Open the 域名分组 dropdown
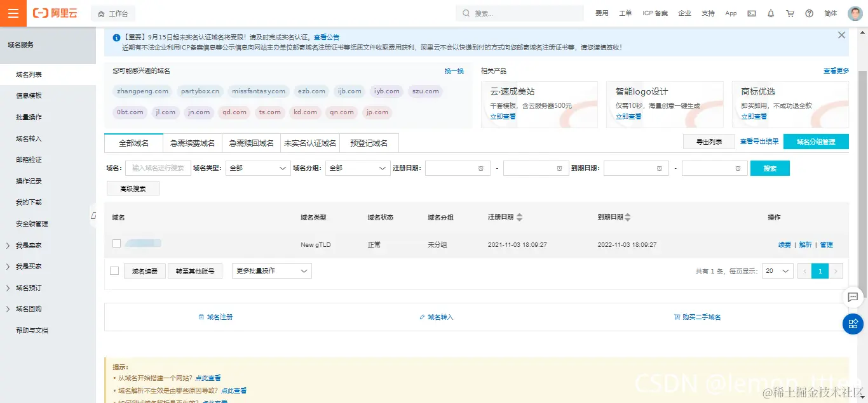The image size is (868, 403). tap(358, 168)
